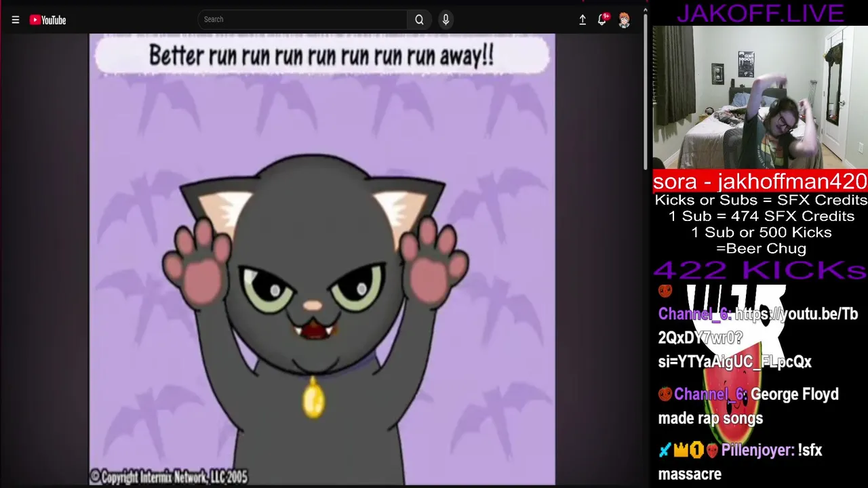868x488 pixels.
Task: Click the '422 KICKs' counter text
Action: [x=760, y=270]
